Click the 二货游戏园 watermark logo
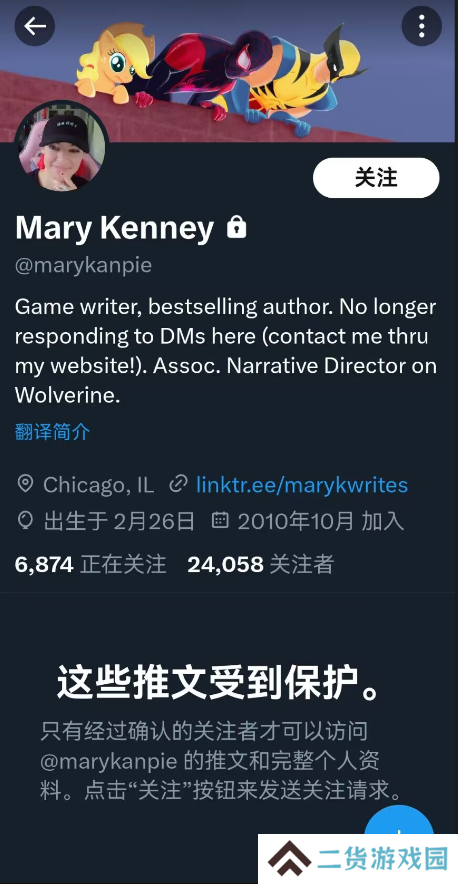 click(x=358, y=859)
